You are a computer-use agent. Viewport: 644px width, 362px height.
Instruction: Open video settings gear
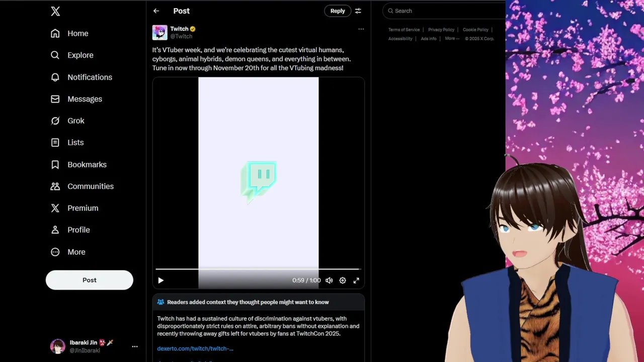[x=343, y=281]
